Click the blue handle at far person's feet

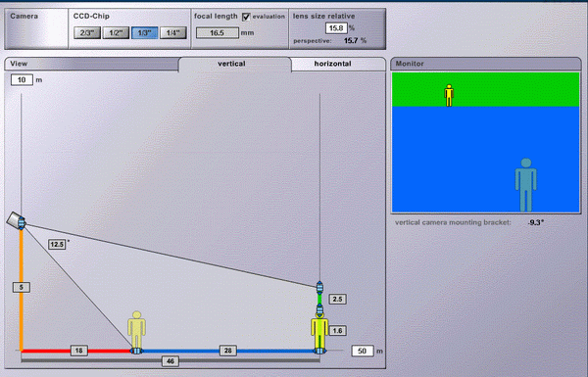pyautogui.click(x=319, y=351)
